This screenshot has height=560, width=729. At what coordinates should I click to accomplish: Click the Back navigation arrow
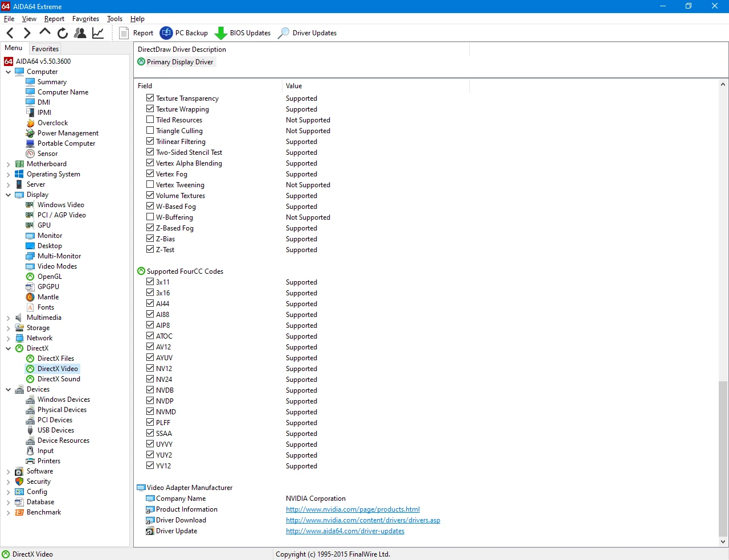(10, 33)
